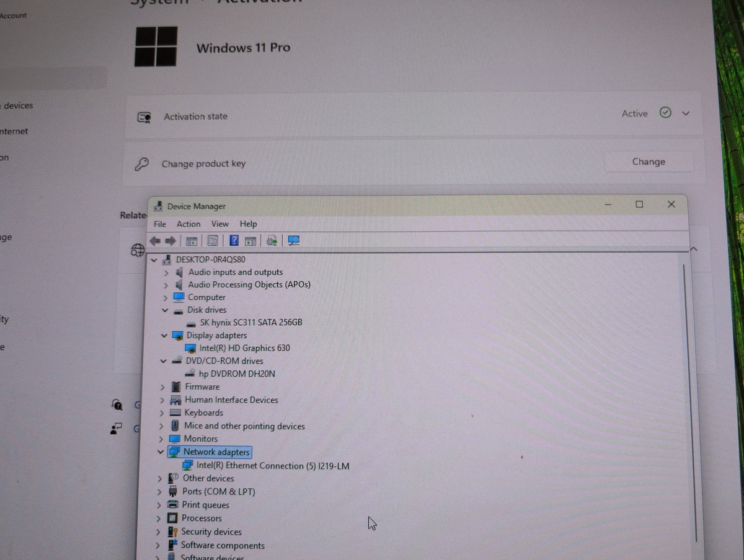Expand the Processors node chevron
The width and height of the screenshot is (744, 560).
pyautogui.click(x=159, y=518)
